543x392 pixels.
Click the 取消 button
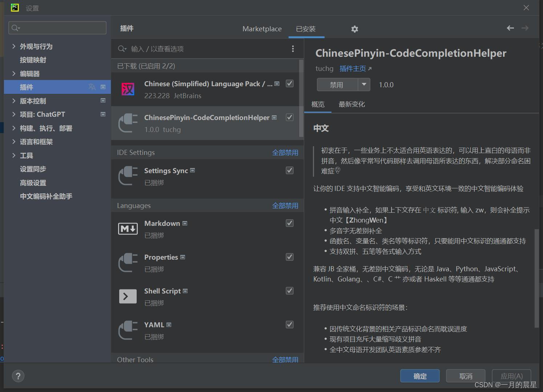(x=466, y=376)
